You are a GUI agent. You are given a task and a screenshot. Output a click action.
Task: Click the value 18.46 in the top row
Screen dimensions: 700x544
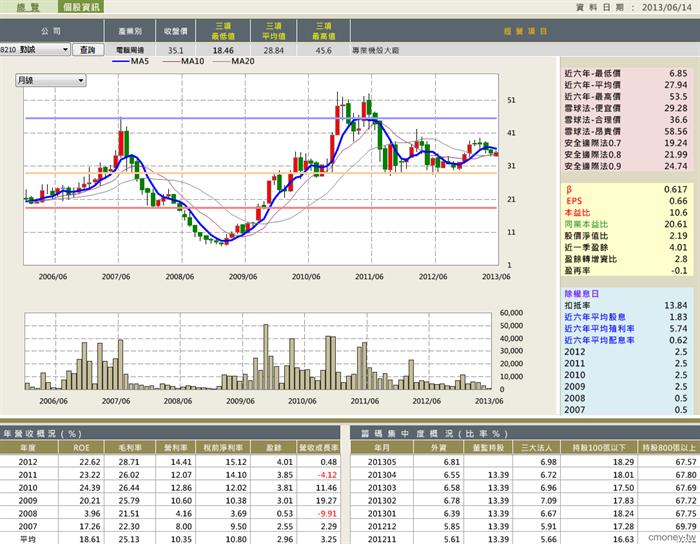(223, 50)
